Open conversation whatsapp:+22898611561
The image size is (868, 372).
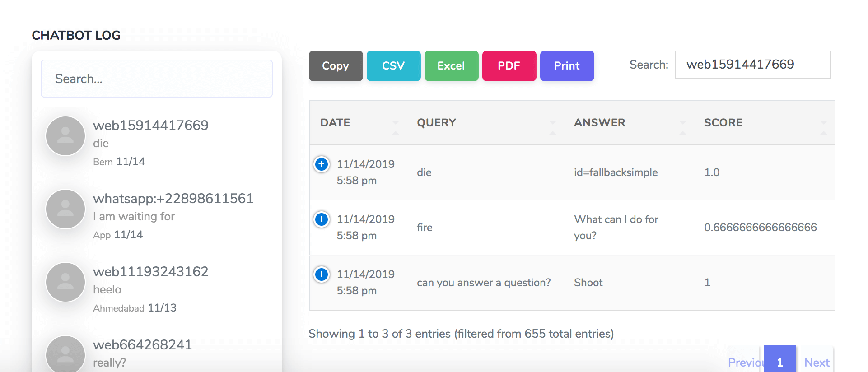point(157,215)
